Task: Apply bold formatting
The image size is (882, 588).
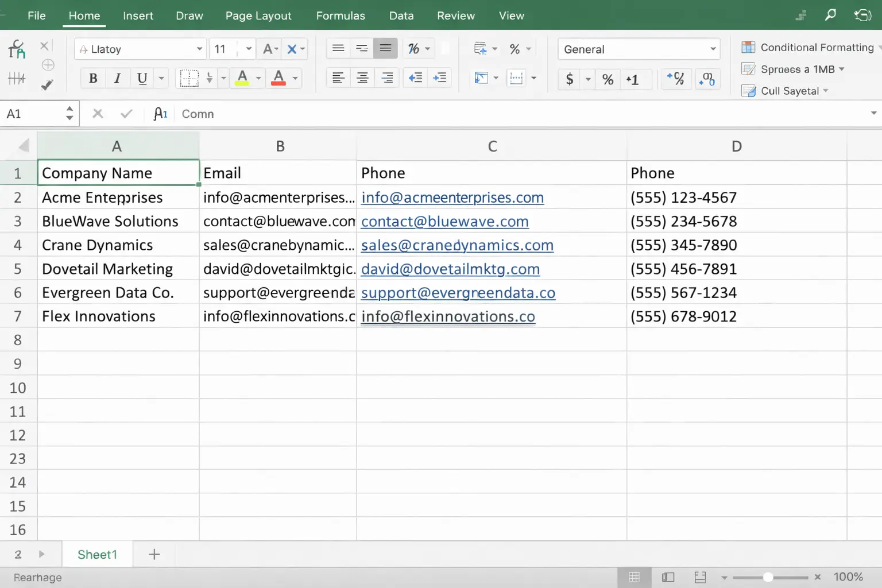Action: click(x=92, y=78)
